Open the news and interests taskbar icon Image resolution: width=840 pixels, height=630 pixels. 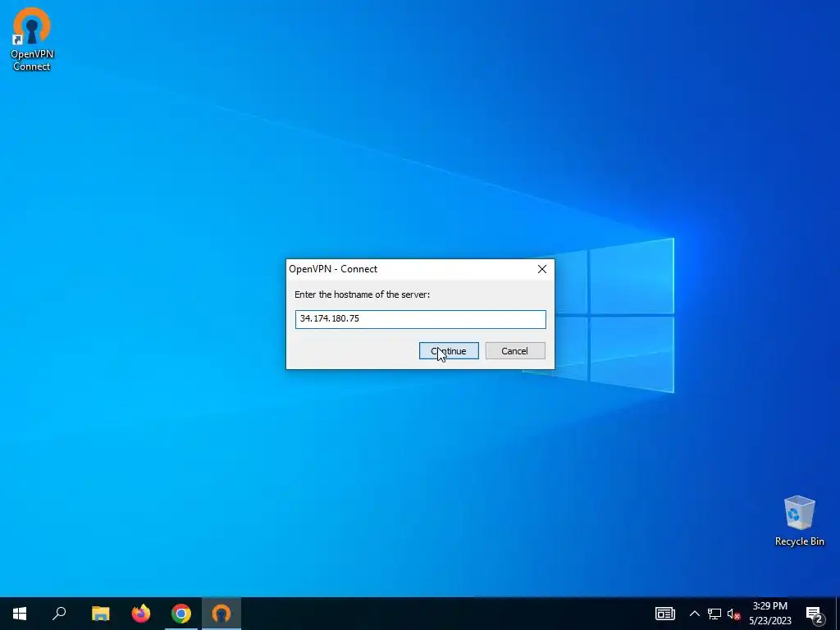(664, 614)
